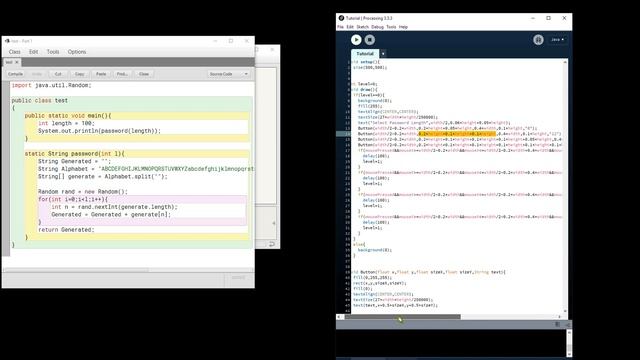Screen dimensions: 640x360
Task: Open the Source Code view dropdown in BlueJ
Action: pos(229,74)
